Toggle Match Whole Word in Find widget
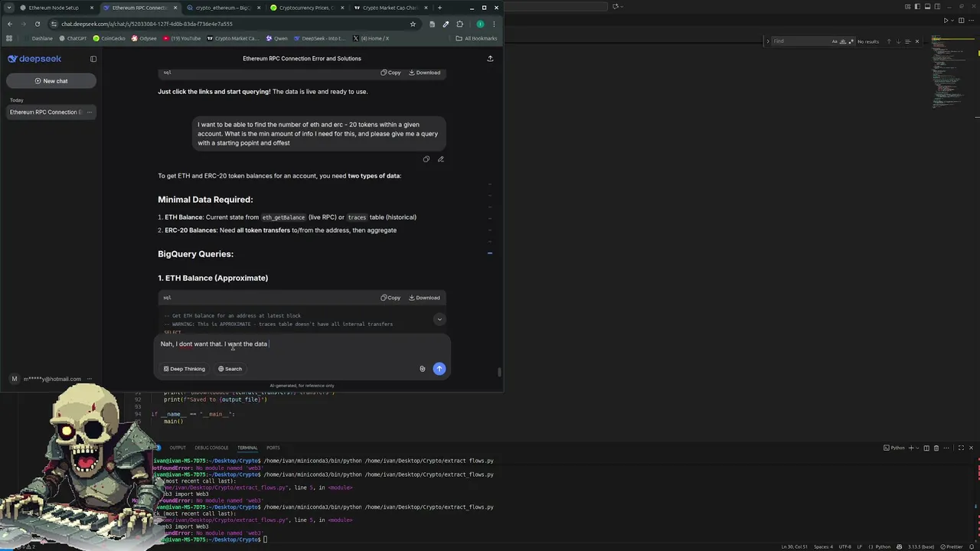 (x=843, y=41)
